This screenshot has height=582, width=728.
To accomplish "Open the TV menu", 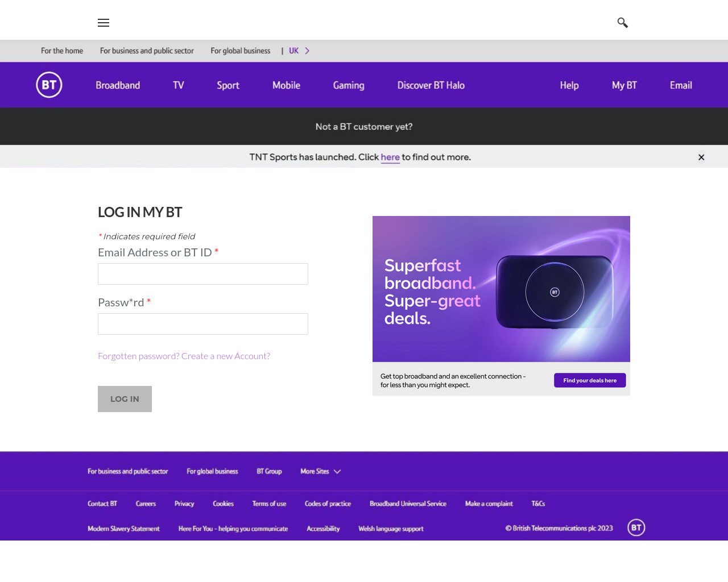I will click(179, 85).
